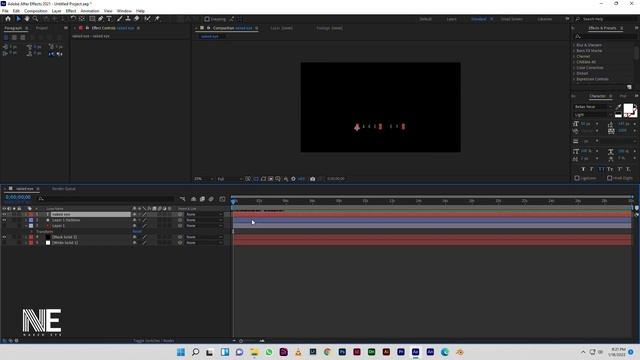Click the eyedropper in Character panel
640x360 pixels.
pos(618,107)
